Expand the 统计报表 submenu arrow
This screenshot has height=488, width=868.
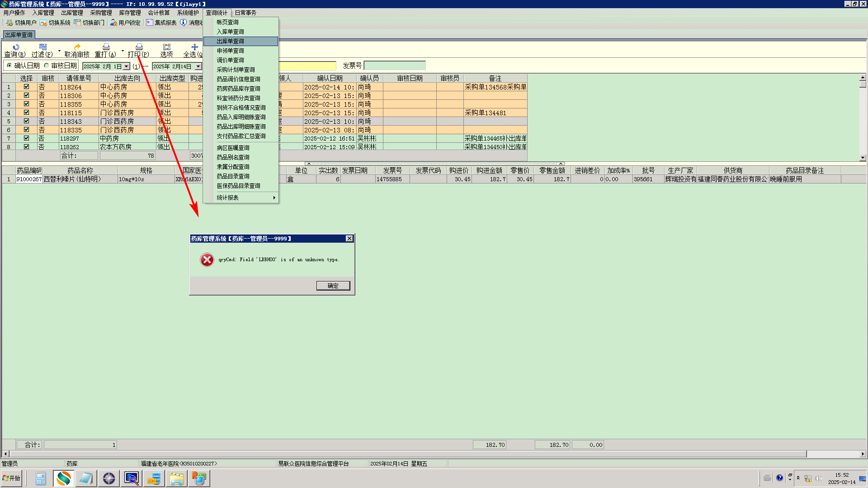(274, 198)
